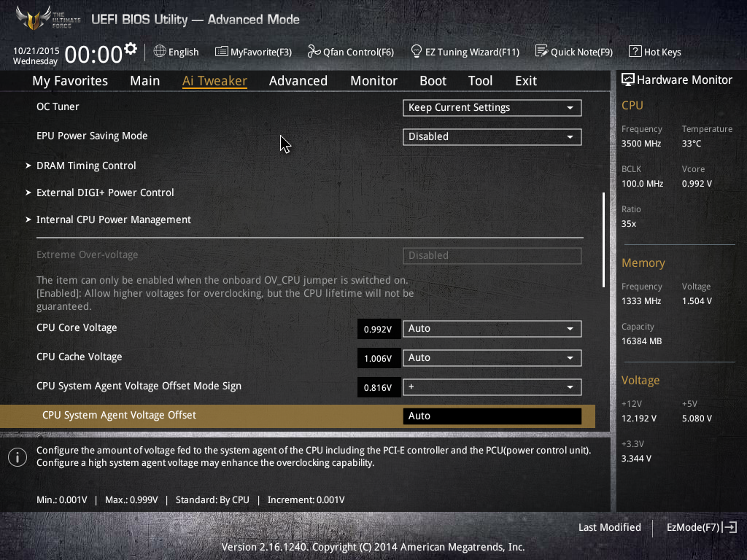Click the EZ Tuning Wizard bulb icon
747x560 pixels.
click(416, 51)
